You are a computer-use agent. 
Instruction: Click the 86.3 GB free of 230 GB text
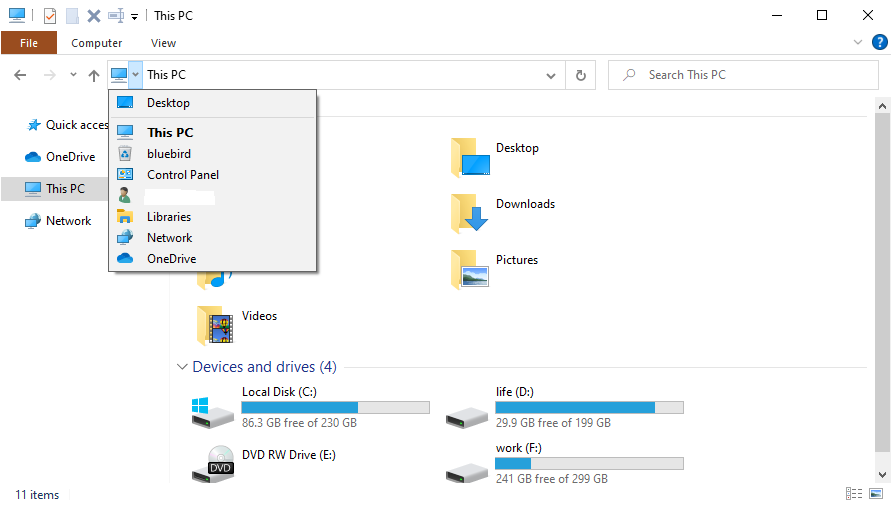pos(299,423)
